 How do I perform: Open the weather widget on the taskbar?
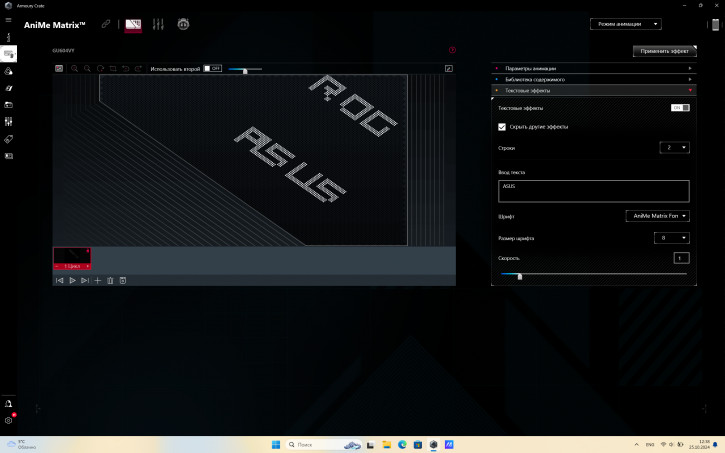coord(22,445)
